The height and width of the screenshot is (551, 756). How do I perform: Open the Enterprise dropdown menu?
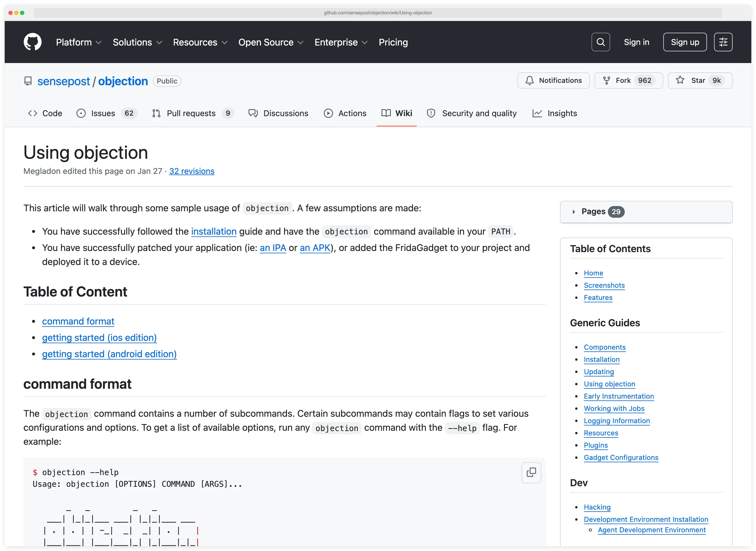pos(341,42)
